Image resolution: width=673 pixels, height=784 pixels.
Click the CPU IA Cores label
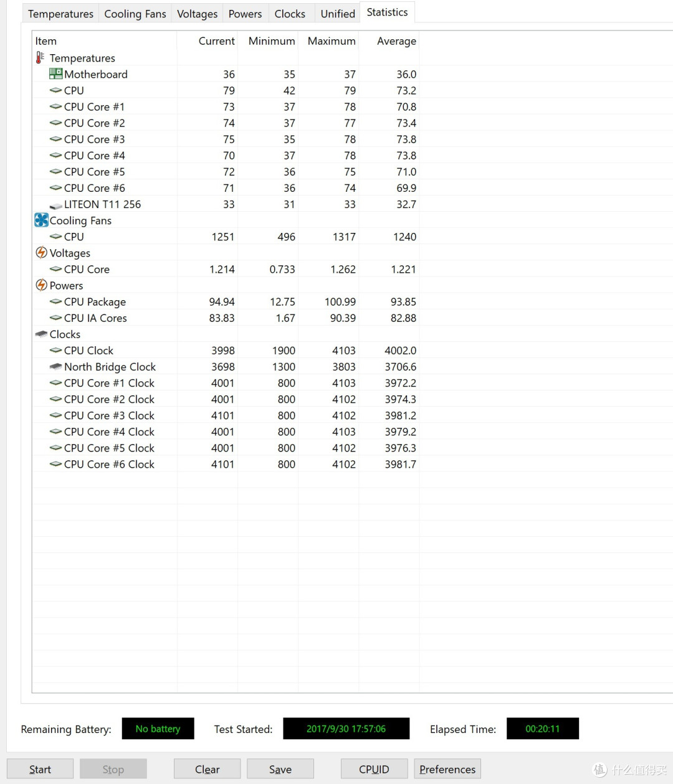click(x=95, y=318)
